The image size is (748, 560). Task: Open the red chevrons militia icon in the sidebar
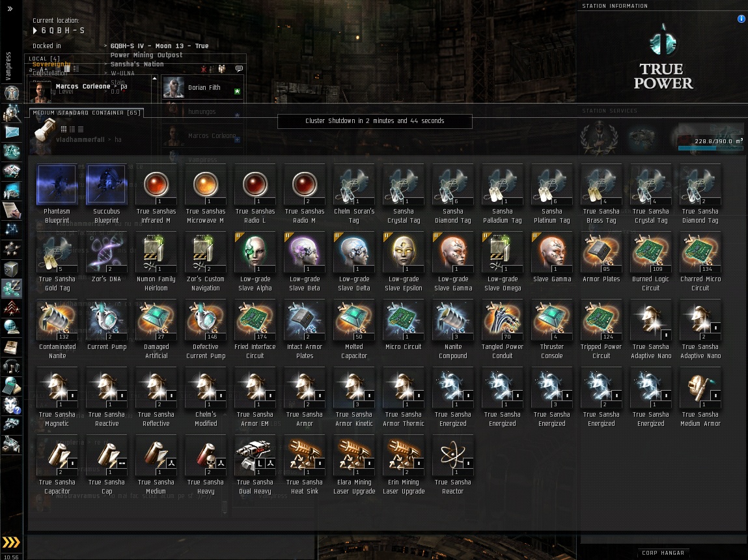pos(12,308)
